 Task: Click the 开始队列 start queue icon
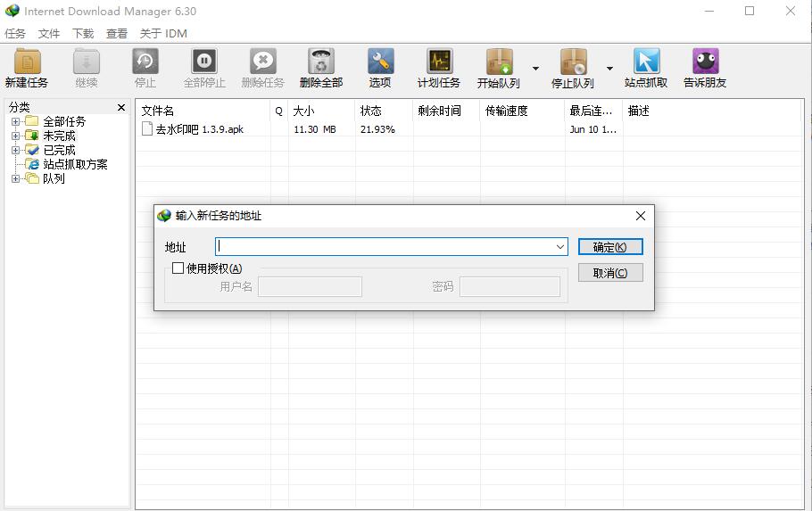pos(499,62)
